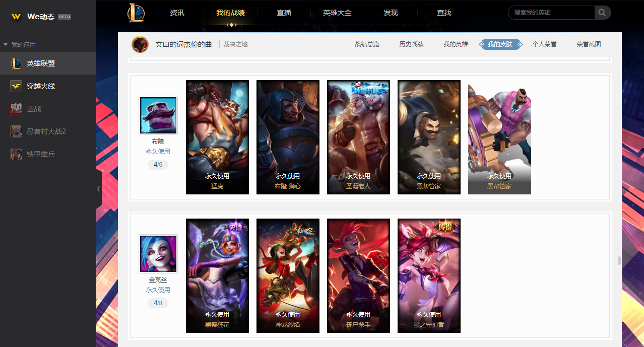The width and height of the screenshot is (644, 347).
Task: Click the vertical scrollbar thumb
Action: click(x=619, y=260)
